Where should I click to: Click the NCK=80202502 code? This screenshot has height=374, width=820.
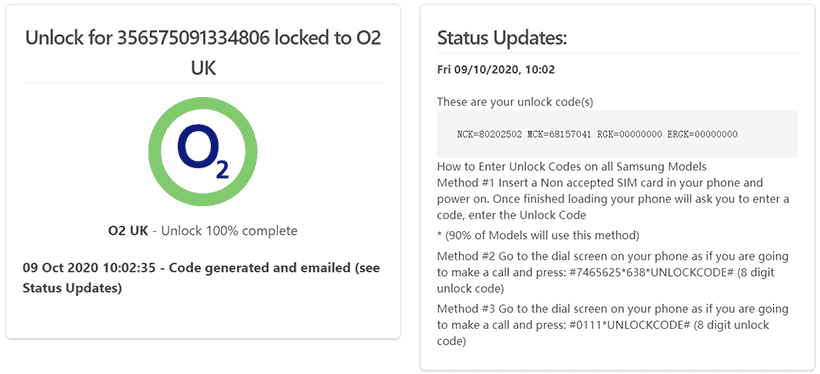pos(489,134)
